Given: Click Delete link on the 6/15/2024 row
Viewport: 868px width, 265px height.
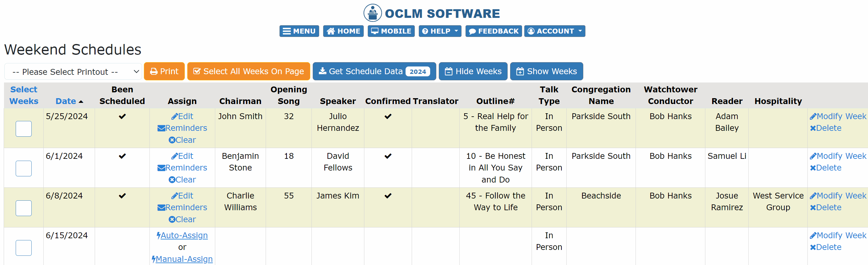Looking at the screenshot, I should point(826,247).
